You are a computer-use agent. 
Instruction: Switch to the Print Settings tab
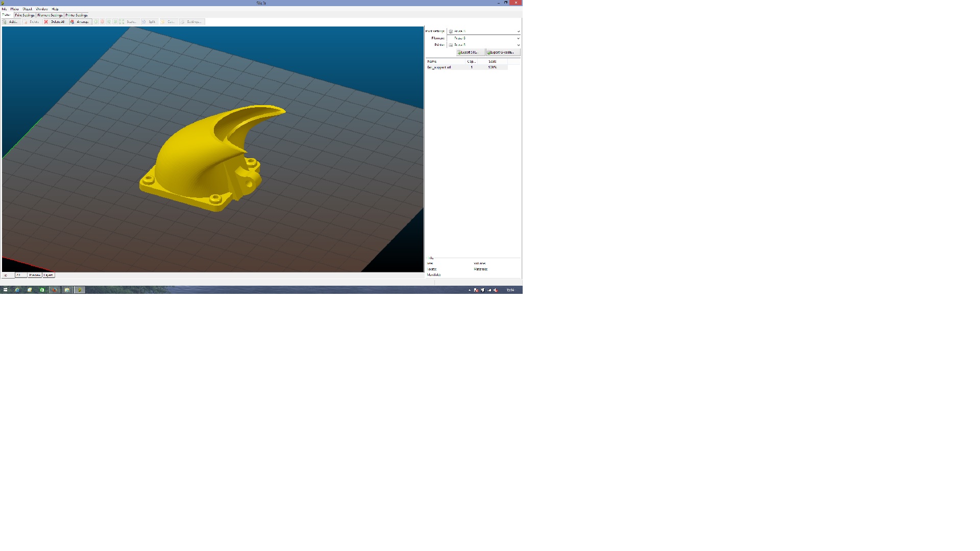click(24, 15)
